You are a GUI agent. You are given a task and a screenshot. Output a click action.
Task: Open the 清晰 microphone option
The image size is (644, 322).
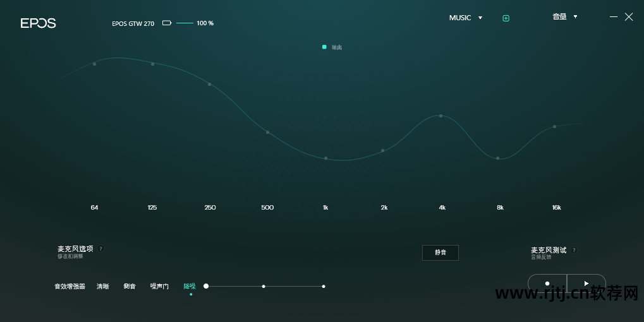[x=102, y=287]
